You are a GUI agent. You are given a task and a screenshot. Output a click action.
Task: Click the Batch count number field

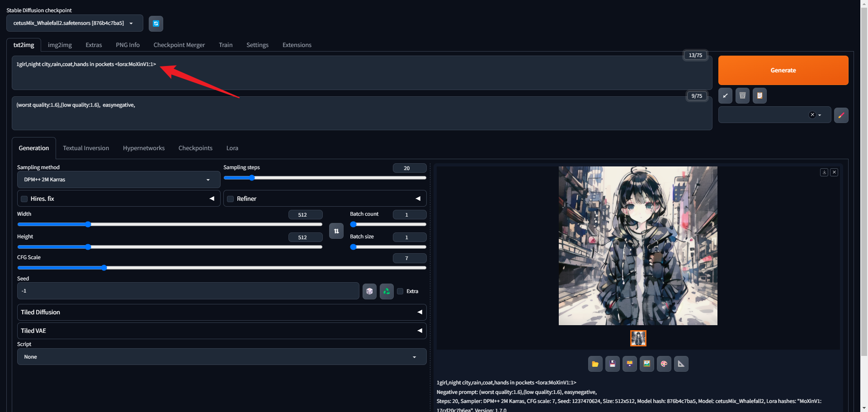pyautogui.click(x=410, y=215)
